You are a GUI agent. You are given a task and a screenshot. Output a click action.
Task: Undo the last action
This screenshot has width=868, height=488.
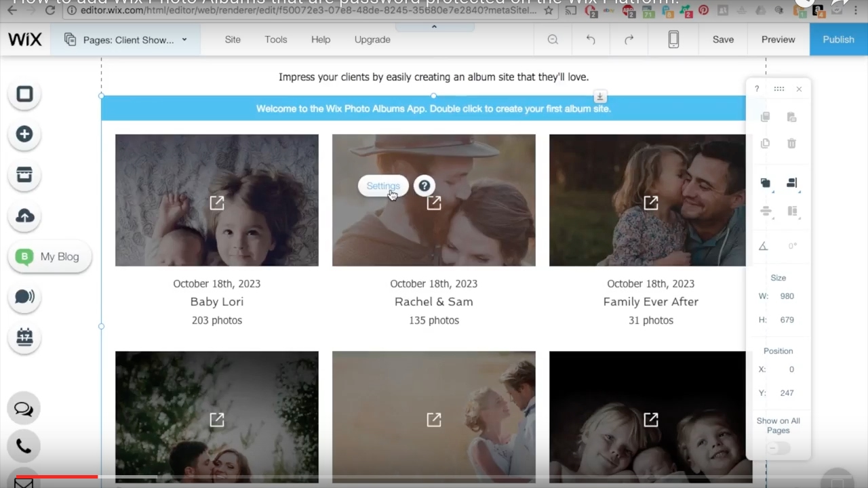[591, 39]
